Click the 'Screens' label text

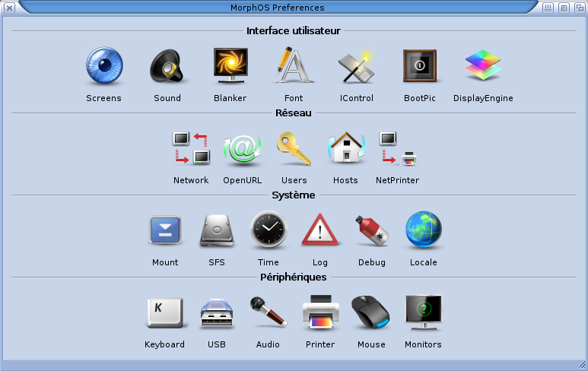pos(104,98)
